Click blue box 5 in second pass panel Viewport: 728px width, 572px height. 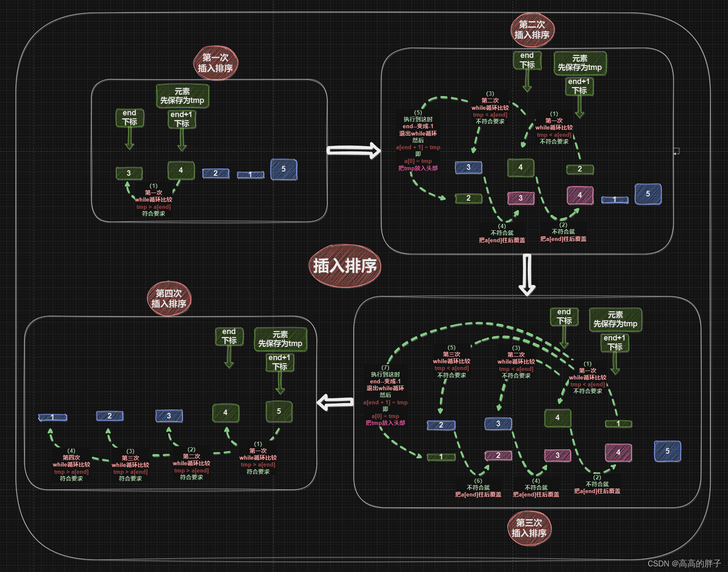click(648, 194)
